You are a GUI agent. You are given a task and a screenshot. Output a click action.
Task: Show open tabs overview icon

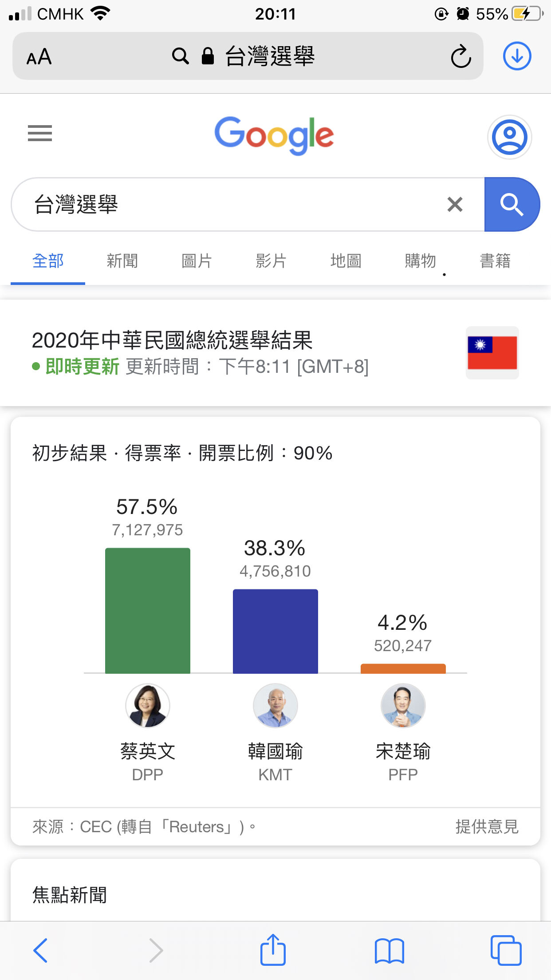click(506, 950)
